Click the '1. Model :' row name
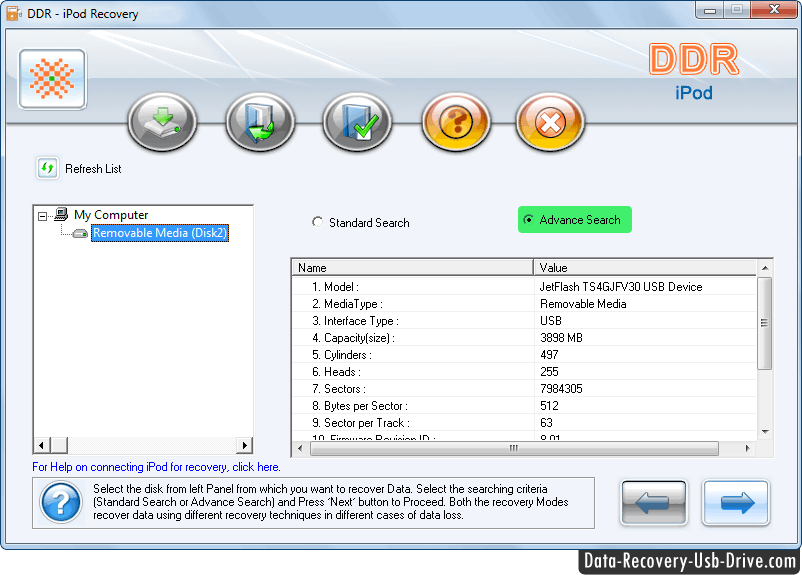Viewport: 802px width, 575px height. [335, 286]
